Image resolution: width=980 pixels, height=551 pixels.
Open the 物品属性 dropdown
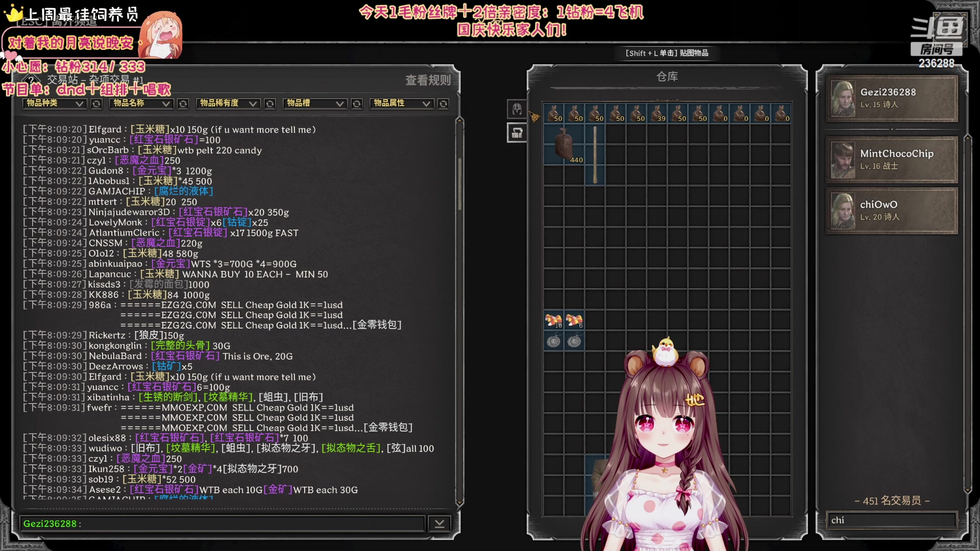[401, 104]
